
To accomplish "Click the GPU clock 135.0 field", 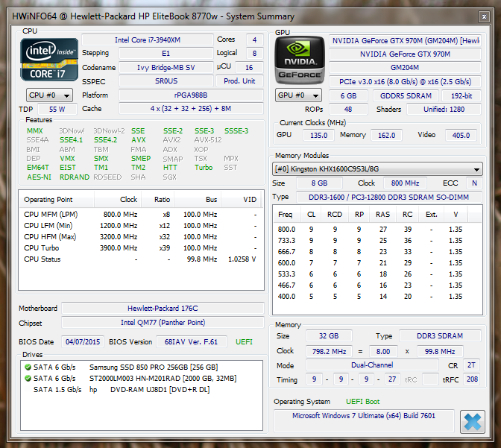I will point(318,135).
